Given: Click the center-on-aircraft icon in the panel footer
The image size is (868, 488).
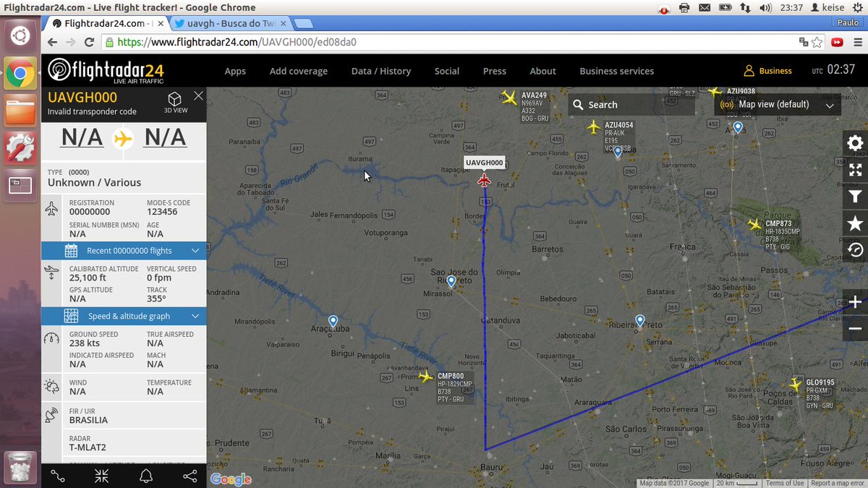Looking at the screenshot, I should (102, 476).
